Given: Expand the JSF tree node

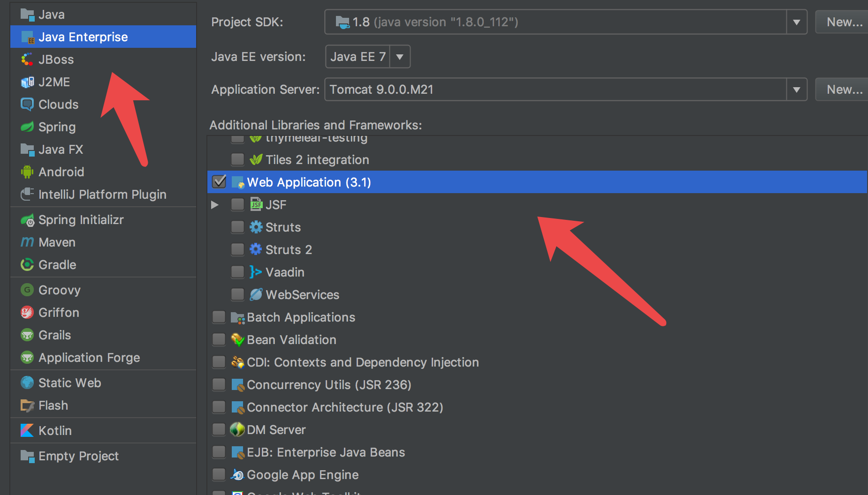Looking at the screenshot, I should 215,205.
